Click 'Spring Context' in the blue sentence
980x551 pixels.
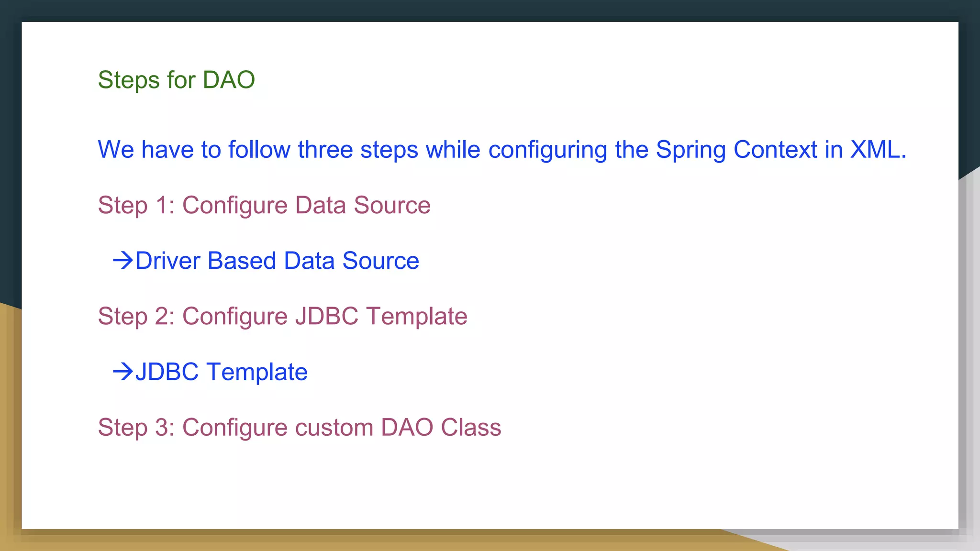point(736,150)
